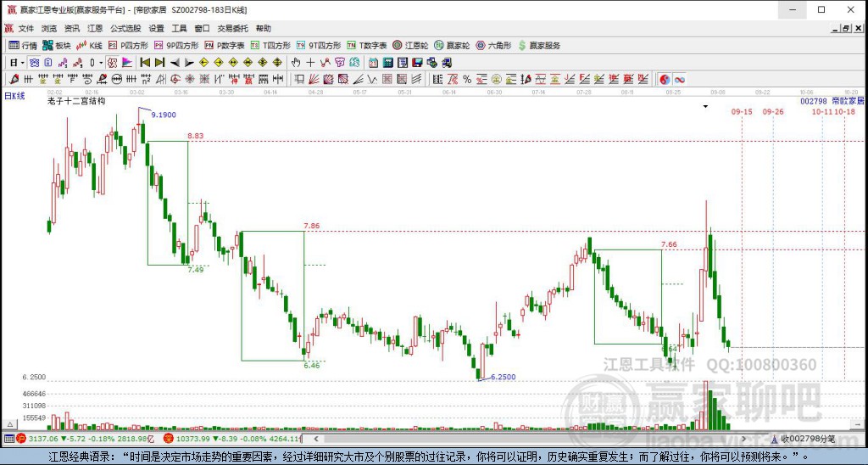Open the 行情 quotes view
Image resolution: width=868 pixels, height=465 pixels.
pyautogui.click(x=23, y=46)
